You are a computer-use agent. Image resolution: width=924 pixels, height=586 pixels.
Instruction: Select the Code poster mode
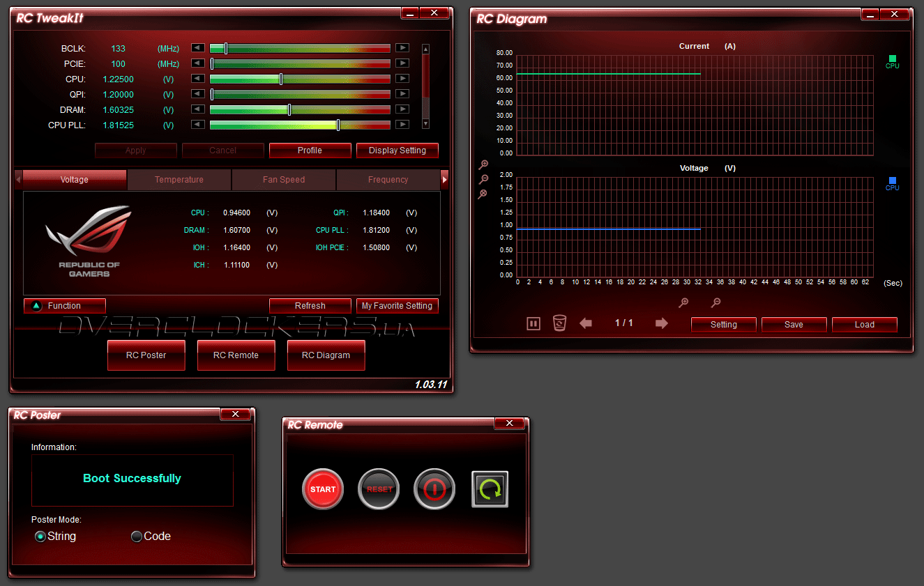[137, 537]
